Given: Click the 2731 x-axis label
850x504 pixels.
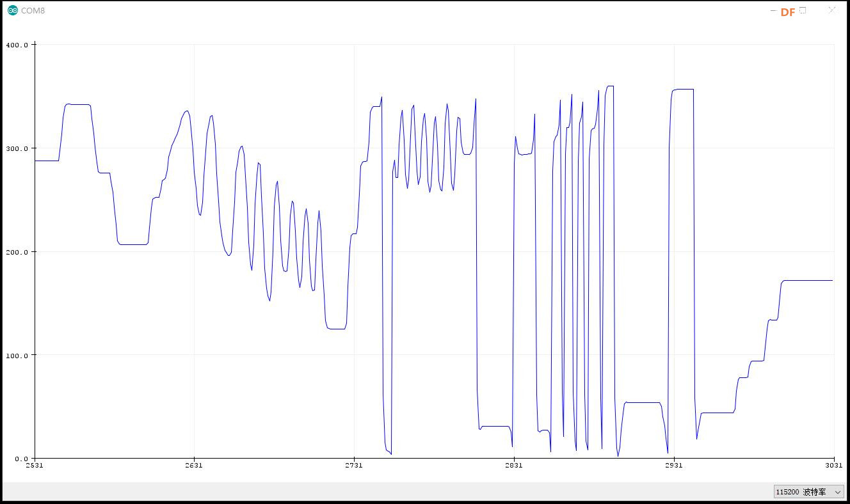Looking at the screenshot, I should click(x=354, y=466).
